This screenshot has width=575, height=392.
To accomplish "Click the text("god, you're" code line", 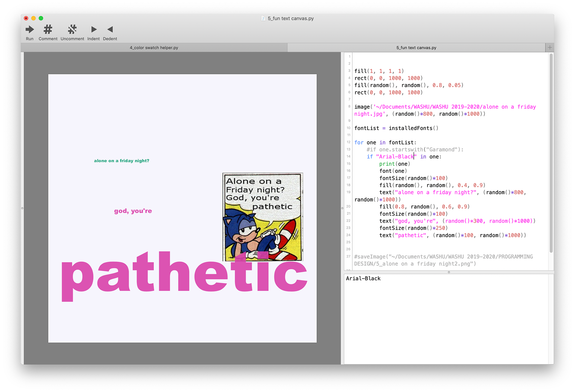I will click(x=457, y=221).
